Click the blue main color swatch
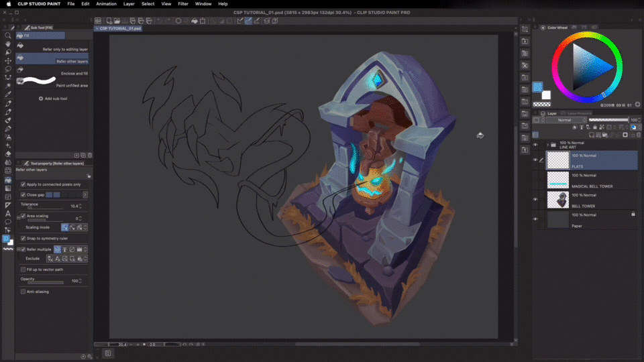644x362 pixels. click(x=538, y=87)
